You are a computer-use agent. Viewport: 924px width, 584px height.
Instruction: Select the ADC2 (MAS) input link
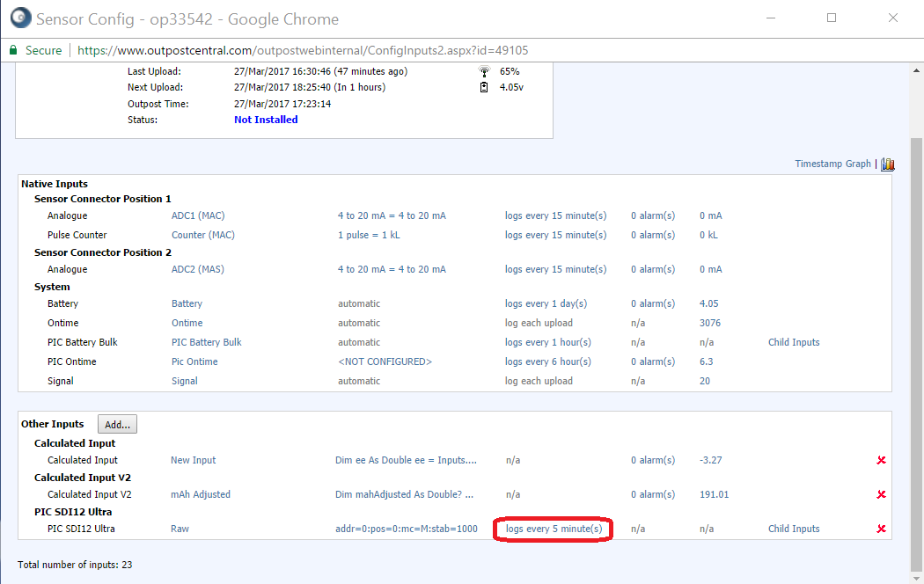coord(200,269)
